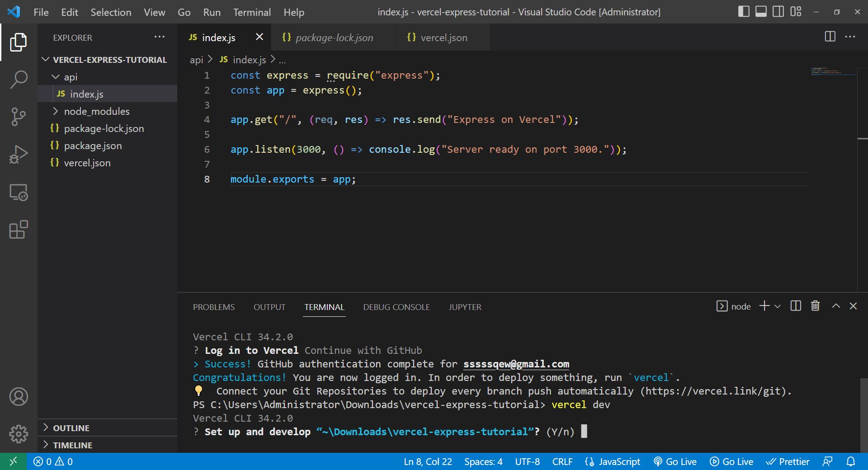
Task: Open the terminal launch profile dropdown
Action: [x=778, y=306]
